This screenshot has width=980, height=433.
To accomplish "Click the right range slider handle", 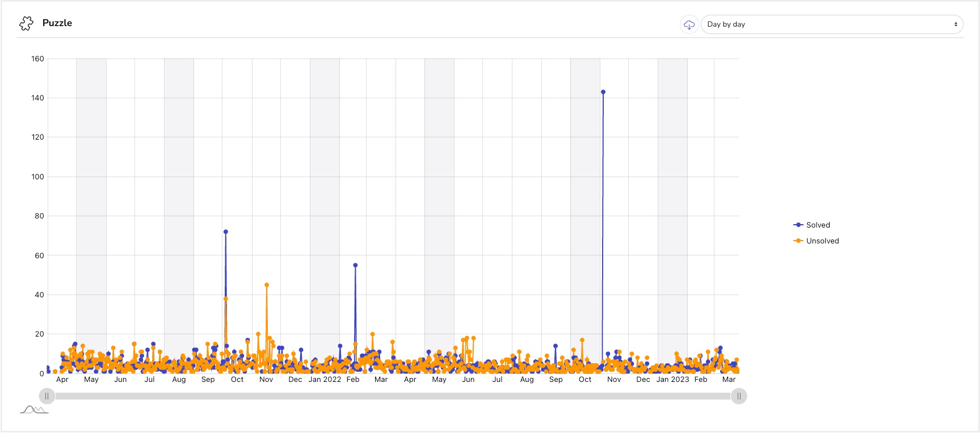I will pos(739,396).
